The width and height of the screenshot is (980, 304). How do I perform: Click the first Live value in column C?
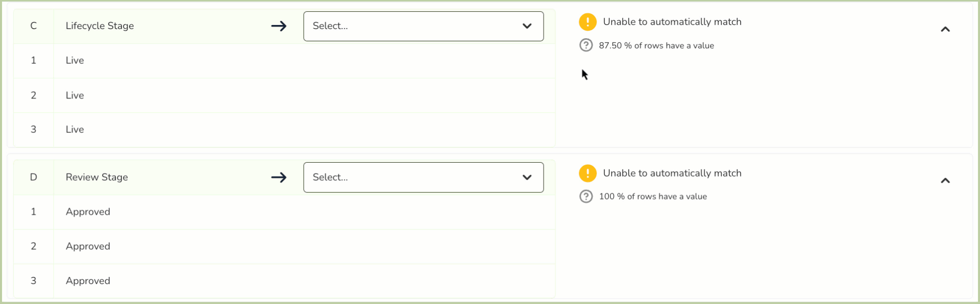pyautogui.click(x=75, y=60)
